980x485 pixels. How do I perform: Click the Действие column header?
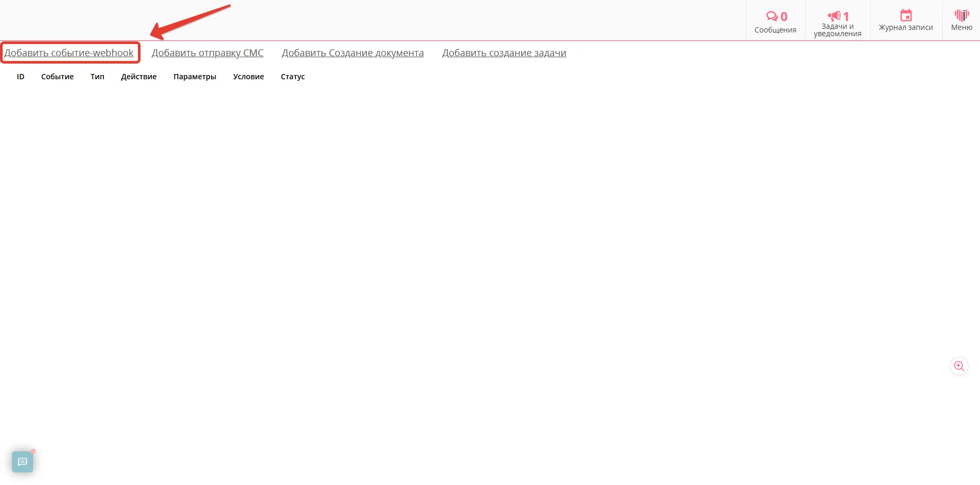click(x=139, y=77)
